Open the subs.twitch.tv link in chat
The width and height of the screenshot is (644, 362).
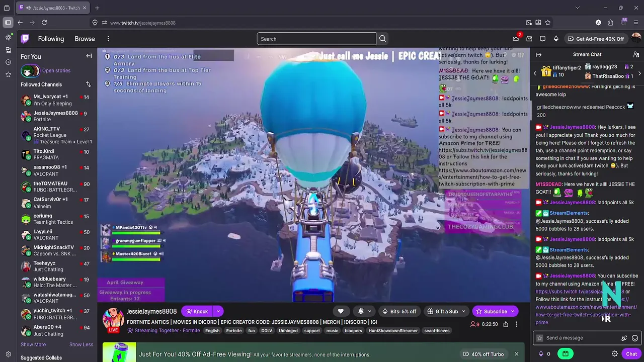pos(580,292)
